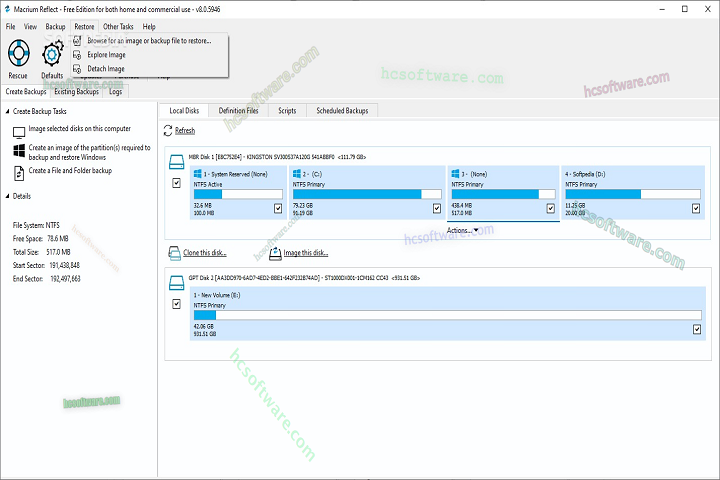Open the Actions dropdown under partition 3

(462, 230)
